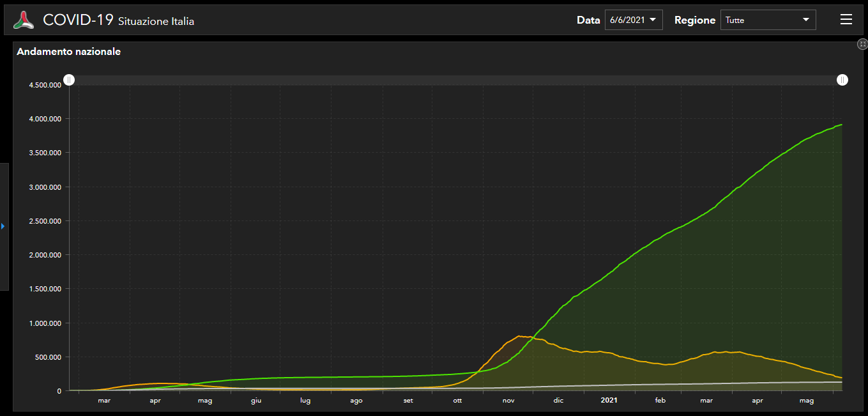Click the chart range scrollbar track

pyautogui.click(x=447, y=80)
